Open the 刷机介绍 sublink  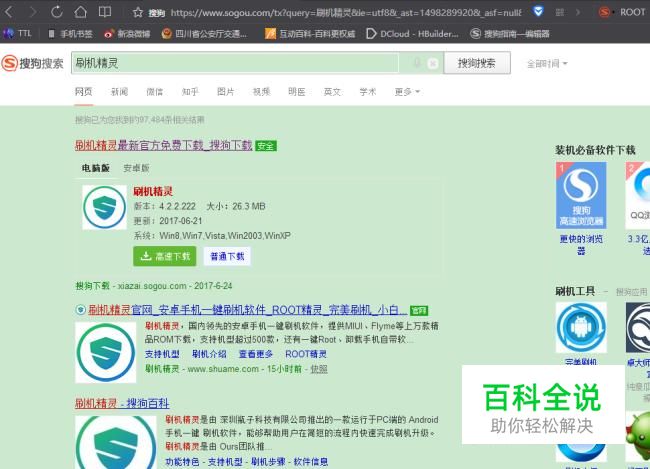[x=209, y=354]
